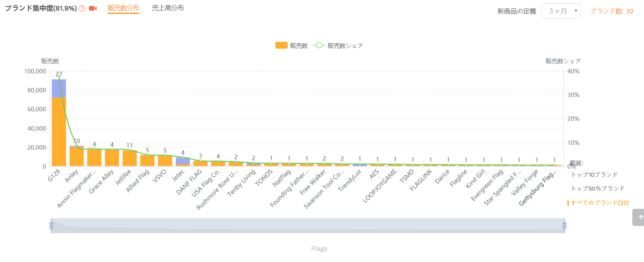Open the video tutorial camera icon
The width and height of the screenshot is (644, 262).
click(93, 8)
